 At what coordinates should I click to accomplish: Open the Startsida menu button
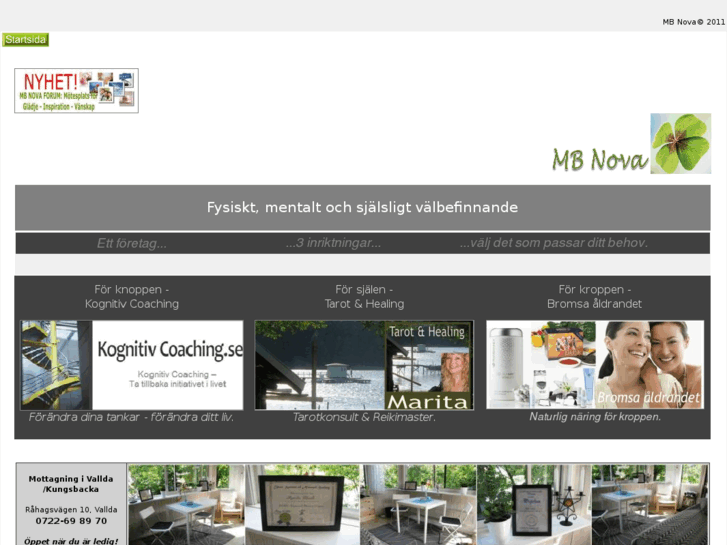click(26, 40)
